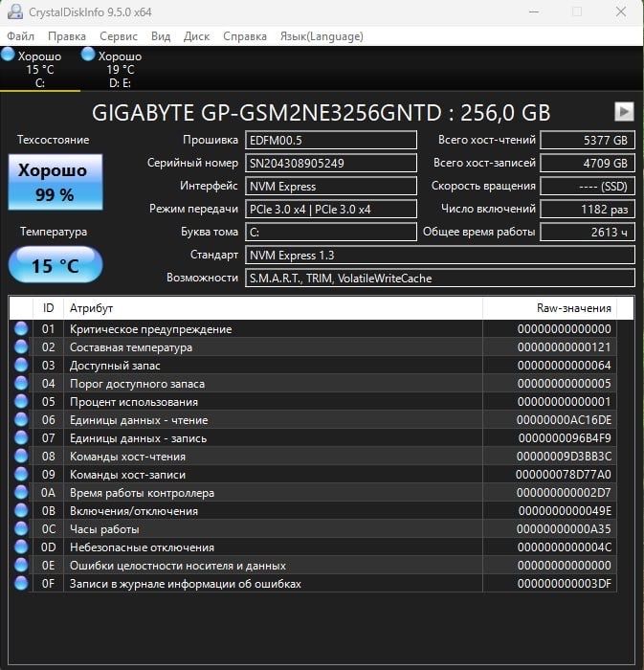The image size is (644, 670).
Task: Click the disk title GIGABYTE GP-GSM2NE3256GNTD
Action: point(266,113)
